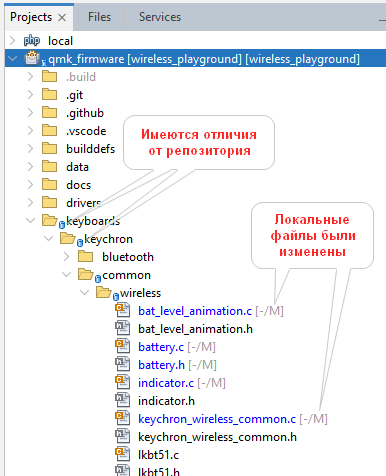Image resolution: width=386 pixels, height=476 pixels.
Task: Open the Services tab
Action: (160, 17)
